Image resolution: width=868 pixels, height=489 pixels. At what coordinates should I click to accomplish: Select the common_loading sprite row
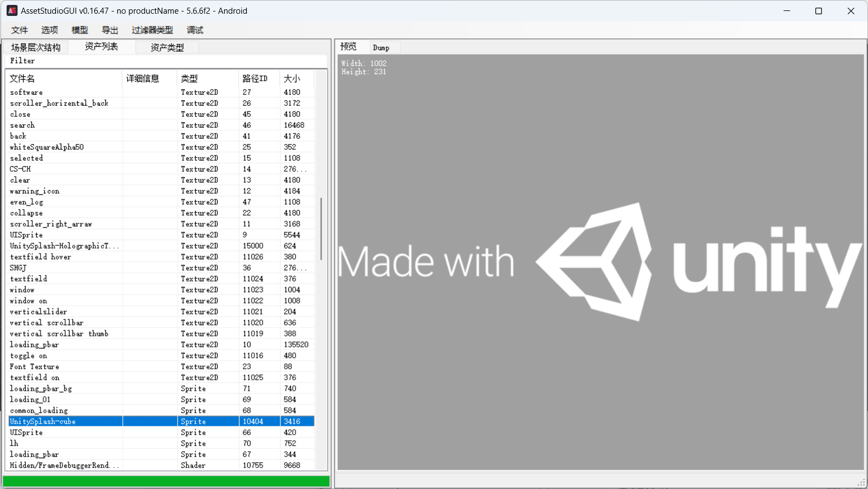[x=162, y=411]
